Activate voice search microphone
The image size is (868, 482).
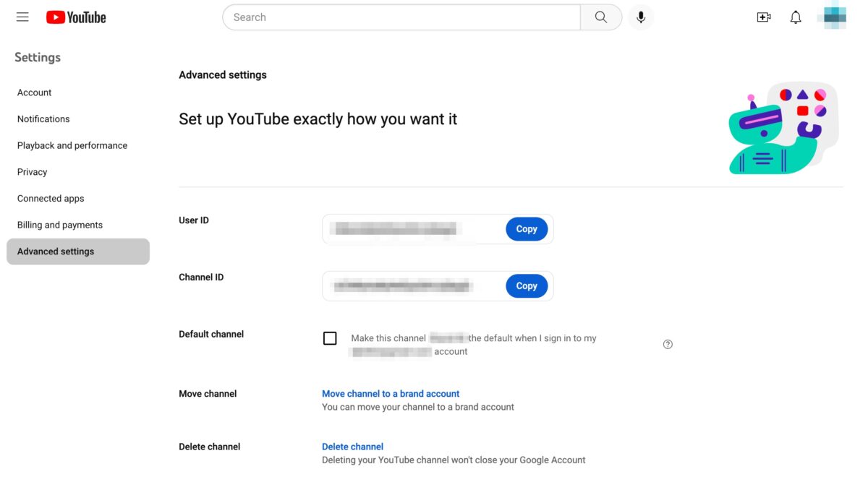640,17
